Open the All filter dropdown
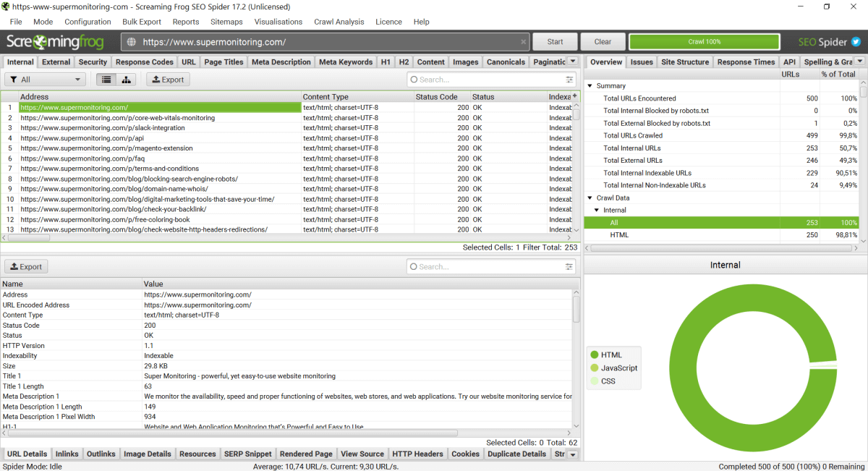This screenshot has height=471, width=868. [x=46, y=80]
